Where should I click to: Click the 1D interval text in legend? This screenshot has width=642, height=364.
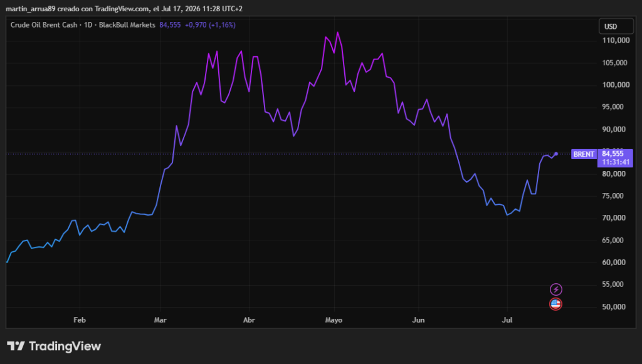(x=88, y=25)
